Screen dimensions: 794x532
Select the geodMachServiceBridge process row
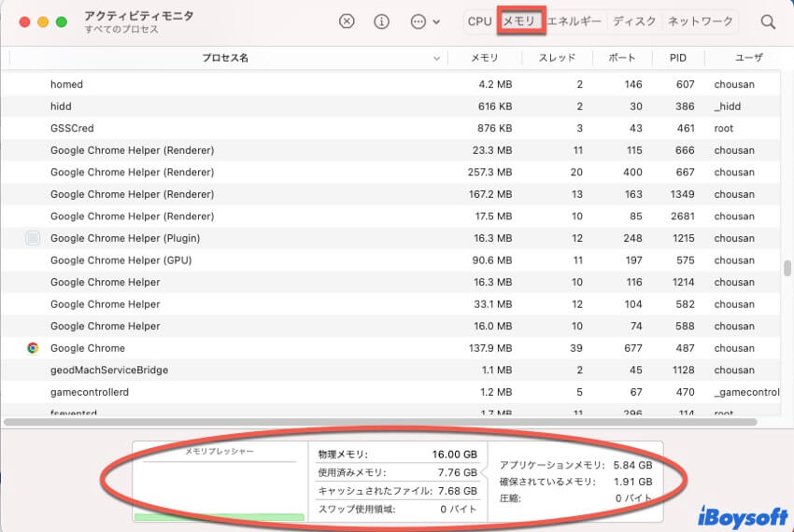[x=390, y=370]
